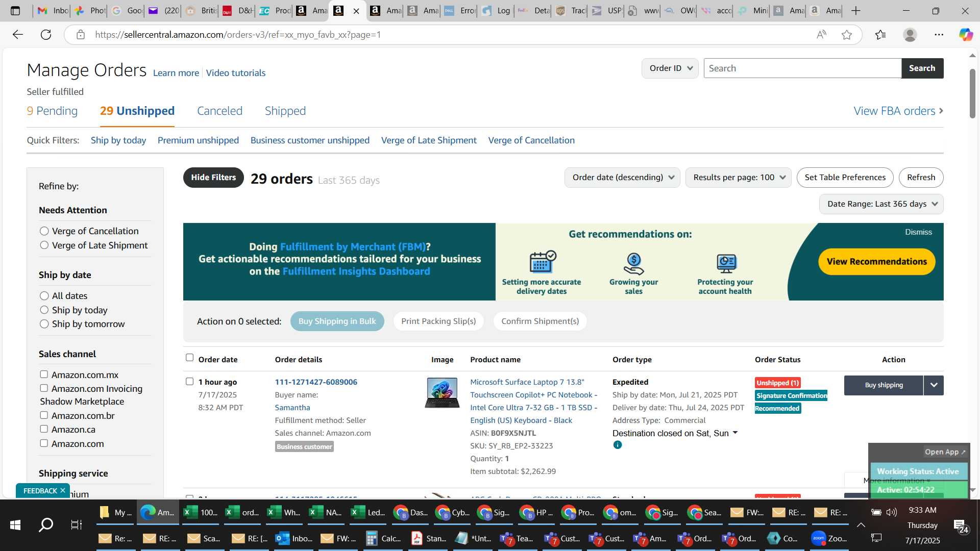The image size is (980, 551).
Task: Open the Windows Start menu
Action: [x=15, y=524]
